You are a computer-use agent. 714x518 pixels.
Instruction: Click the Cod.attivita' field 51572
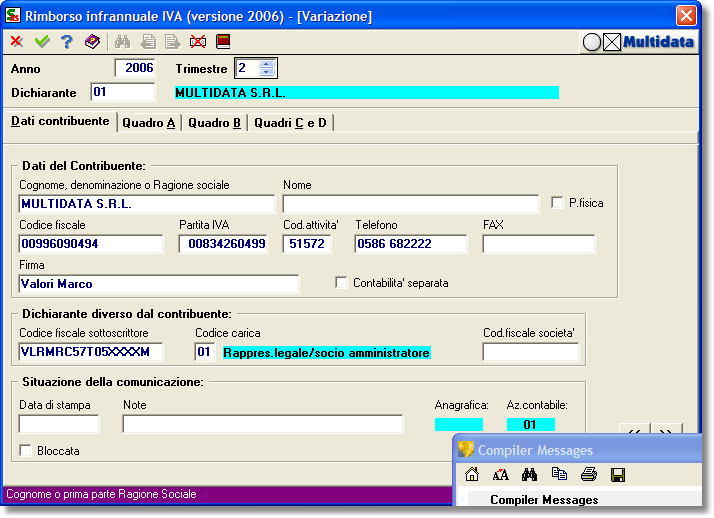point(306,244)
